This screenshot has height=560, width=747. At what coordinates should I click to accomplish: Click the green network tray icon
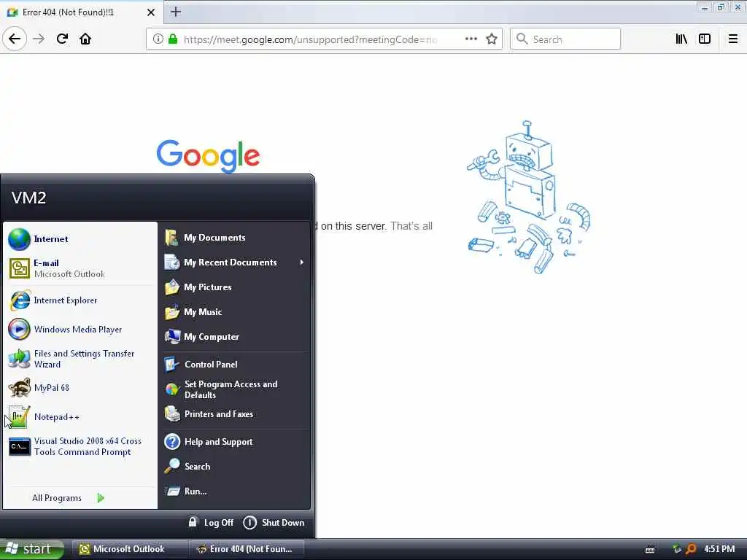[x=677, y=549]
